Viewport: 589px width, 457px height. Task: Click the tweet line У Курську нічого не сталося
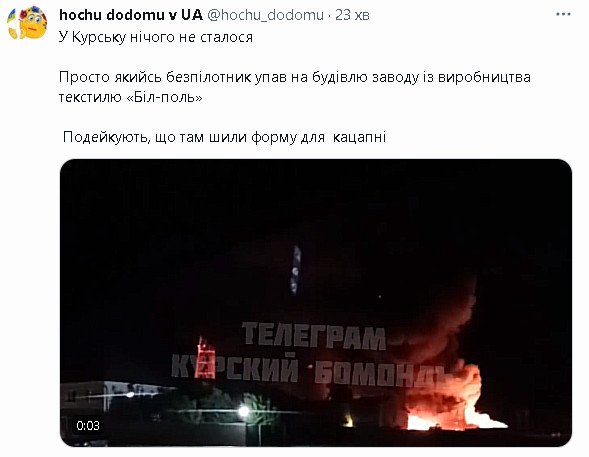pos(156,37)
